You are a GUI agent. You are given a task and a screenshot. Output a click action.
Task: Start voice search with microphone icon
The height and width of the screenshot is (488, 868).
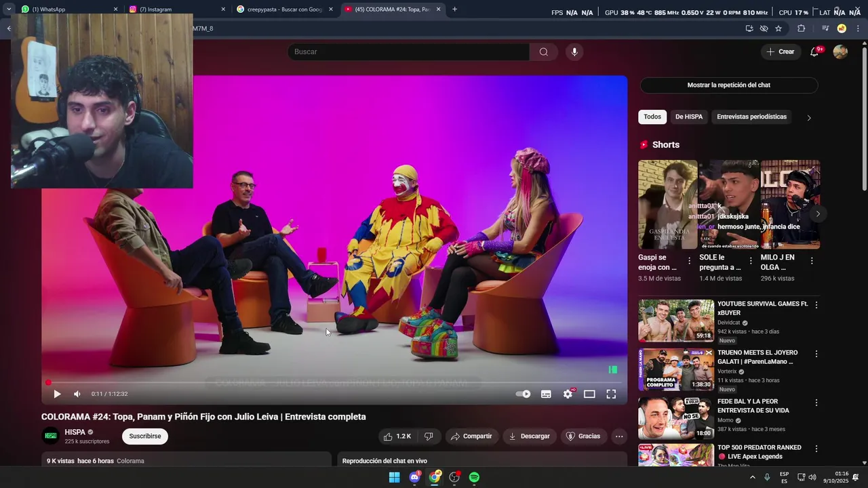[574, 52]
